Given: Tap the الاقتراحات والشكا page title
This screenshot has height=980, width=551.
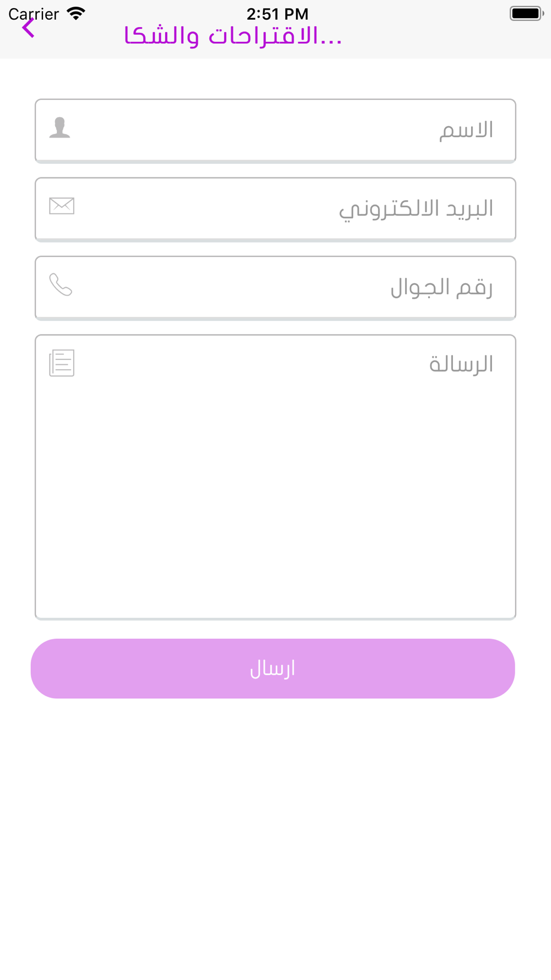Looking at the screenshot, I should coord(233,36).
